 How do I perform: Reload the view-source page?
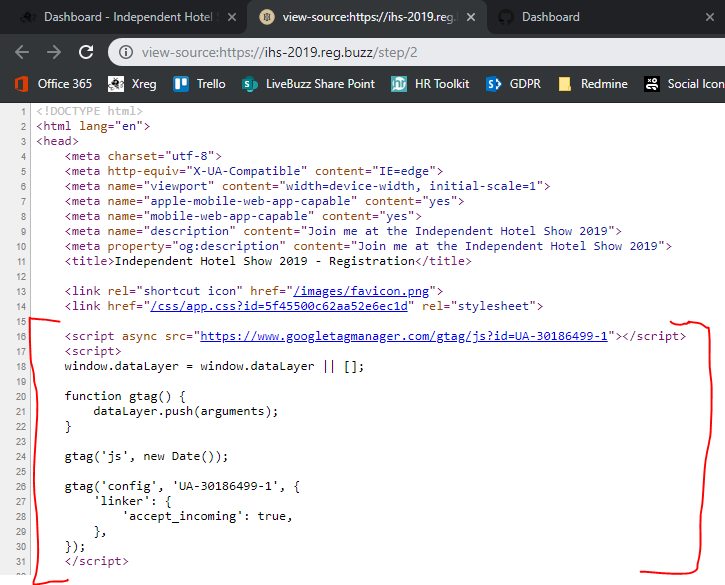(86, 52)
